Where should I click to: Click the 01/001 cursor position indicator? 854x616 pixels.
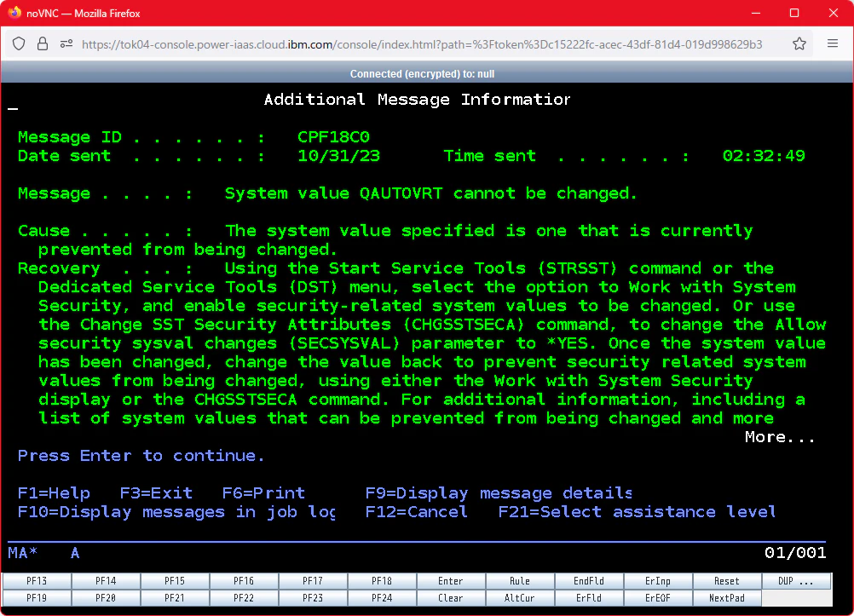795,553
